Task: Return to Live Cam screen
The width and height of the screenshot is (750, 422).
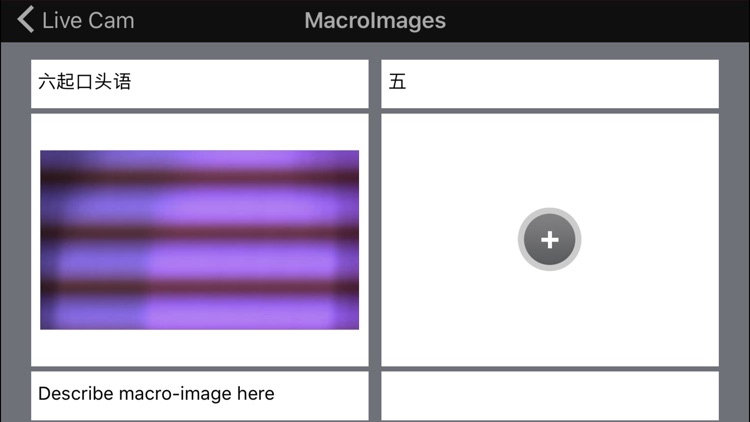Action: (76, 20)
